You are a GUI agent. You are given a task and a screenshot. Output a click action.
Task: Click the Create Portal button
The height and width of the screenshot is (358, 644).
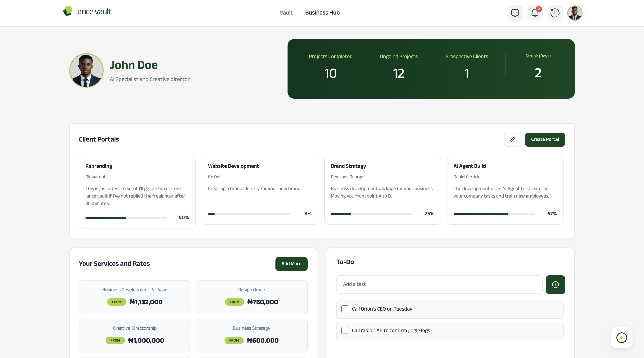(x=545, y=140)
